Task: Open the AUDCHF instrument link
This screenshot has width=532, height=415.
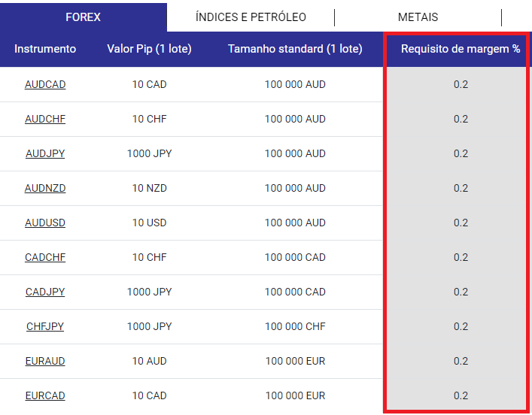Action: pyautogui.click(x=45, y=119)
